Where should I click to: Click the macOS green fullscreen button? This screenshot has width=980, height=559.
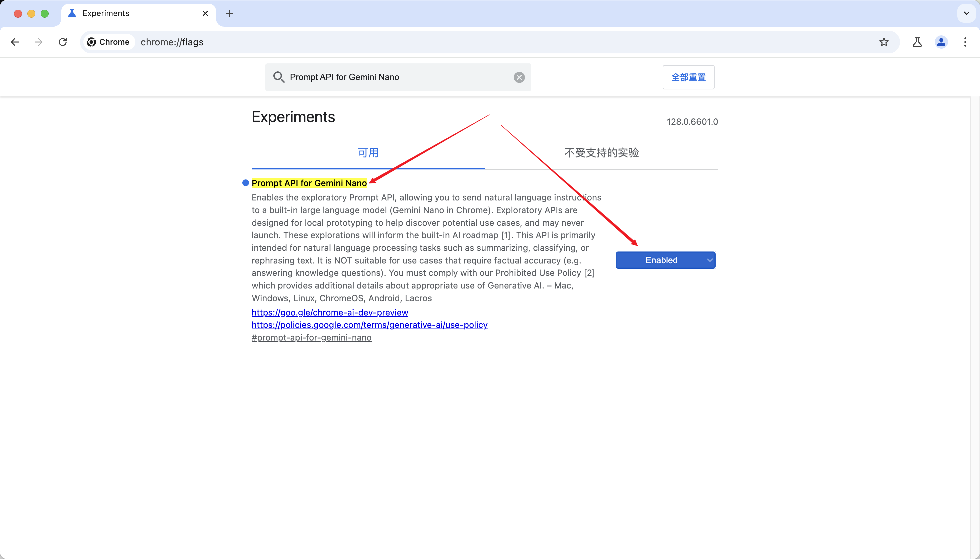(45, 13)
